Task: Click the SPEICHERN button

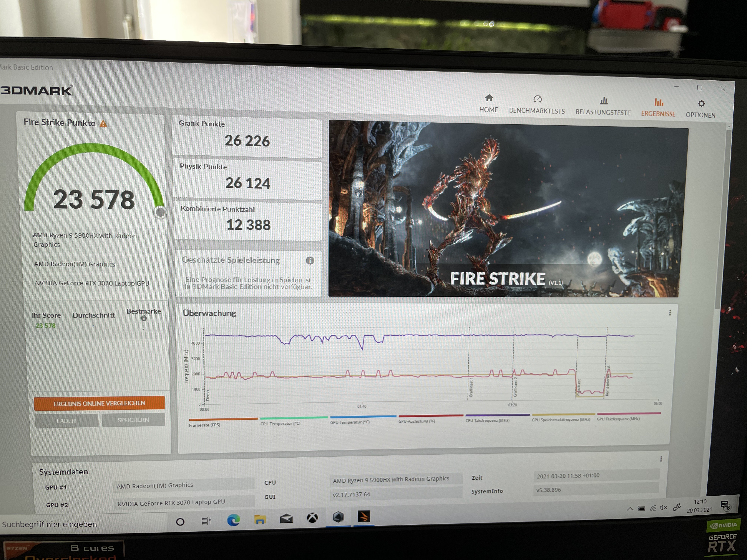Action: pos(133,420)
